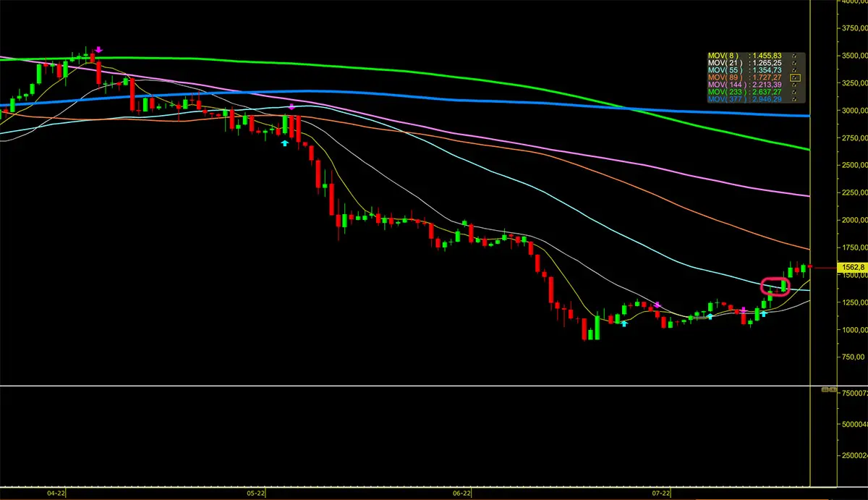Toggle the highlighted MOV(89) checkmark

(x=795, y=77)
